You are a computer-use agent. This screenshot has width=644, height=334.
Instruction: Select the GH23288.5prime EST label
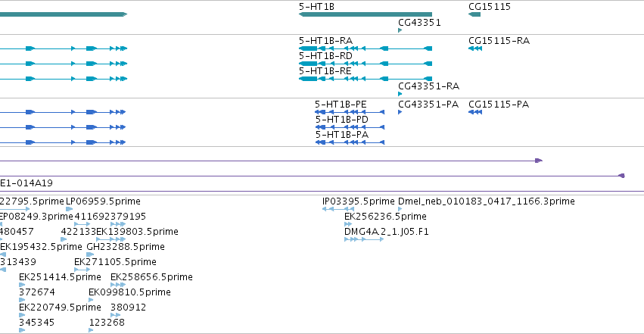[x=126, y=247]
